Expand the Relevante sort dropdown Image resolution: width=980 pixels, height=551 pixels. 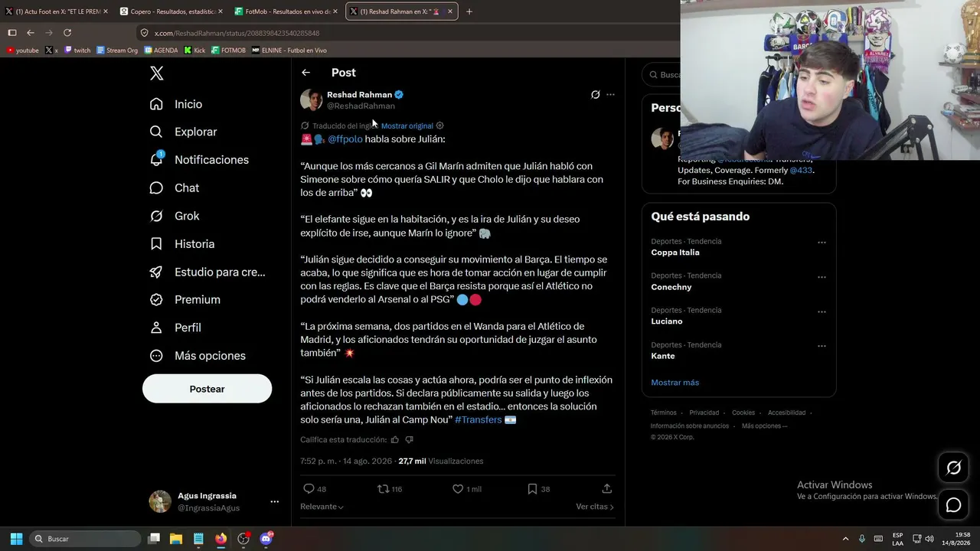[x=322, y=507]
